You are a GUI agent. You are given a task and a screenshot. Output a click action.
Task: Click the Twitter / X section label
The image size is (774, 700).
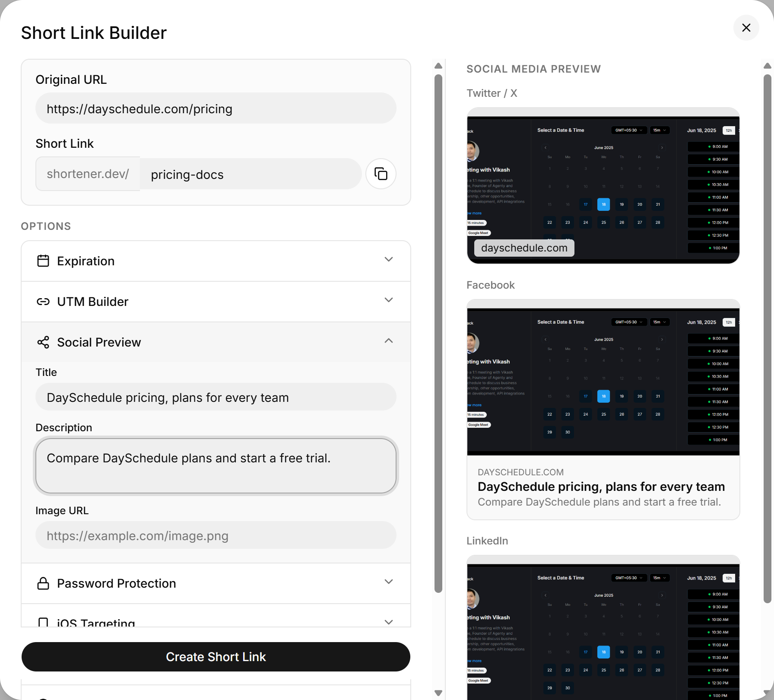492,93
